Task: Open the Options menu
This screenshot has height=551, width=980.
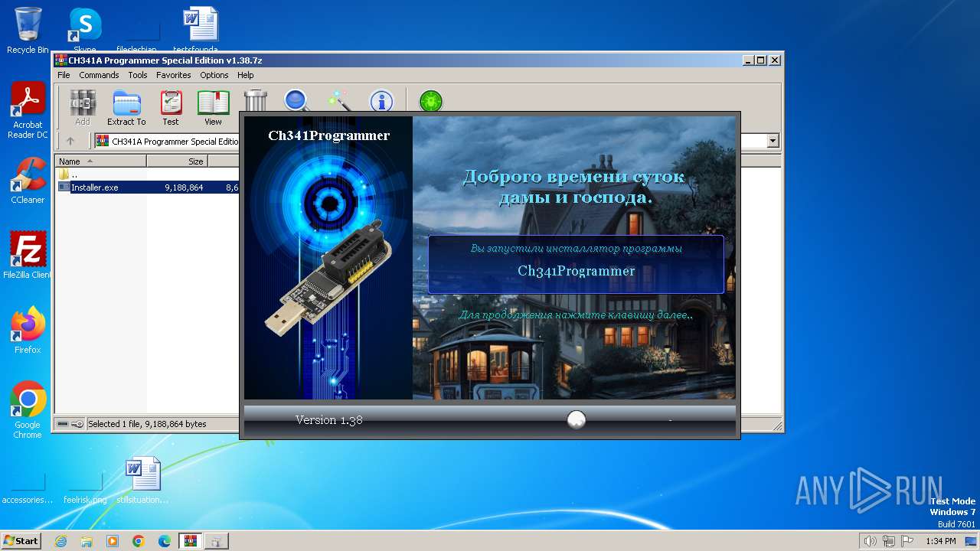Action: coord(214,75)
